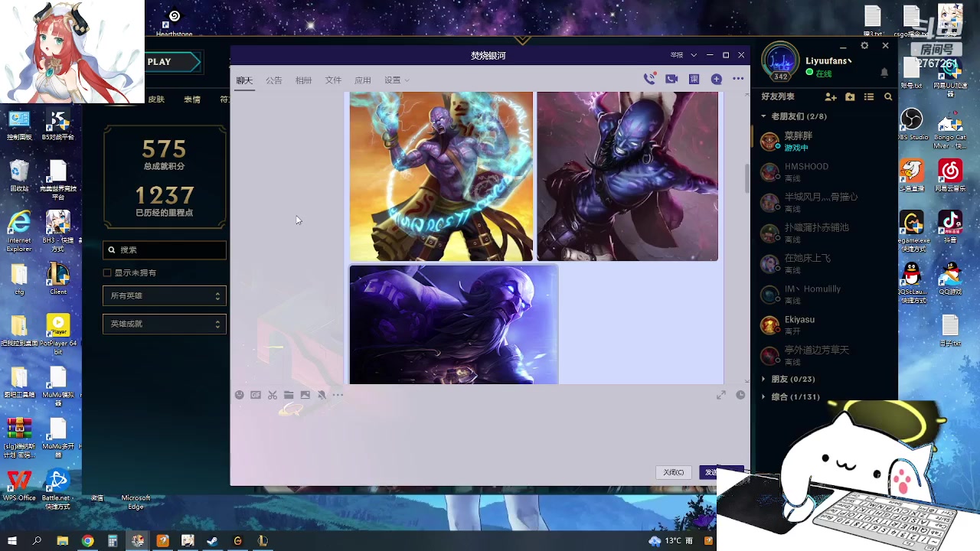Open WPS Office desktop shortcut
The image size is (980, 551).
[19, 485]
